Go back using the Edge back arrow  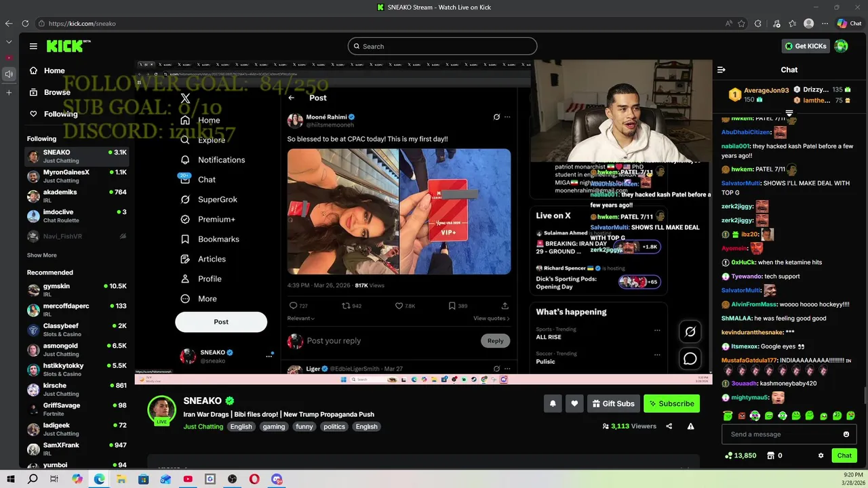9,23
